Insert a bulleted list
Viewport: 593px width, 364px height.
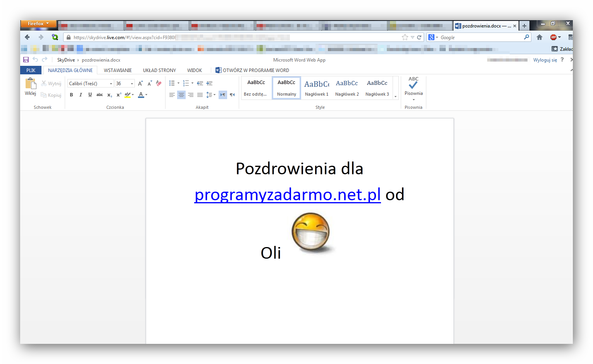172,83
